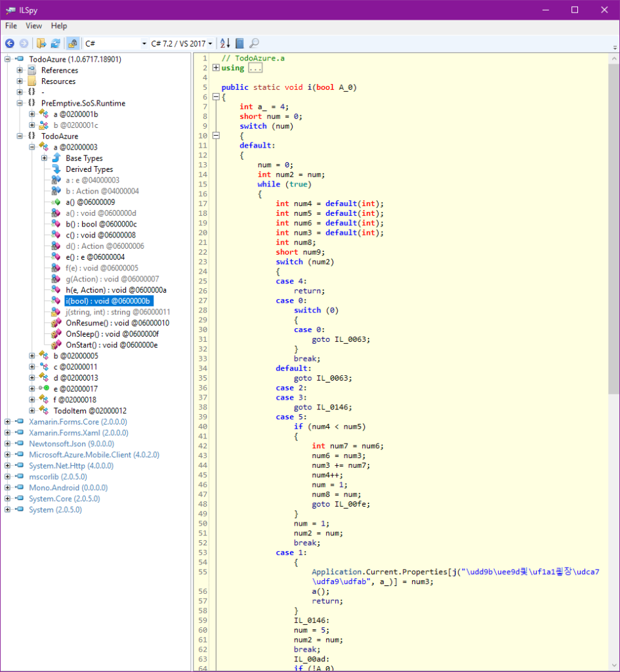The width and height of the screenshot is (620, 672).
Task: Click the Reload assemblies icon
Action: tap(55, 43)
